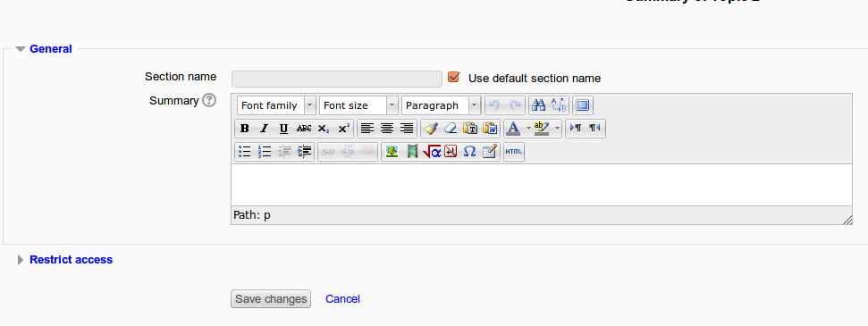The image size is (868, 326).
Task: Click the Section name input field
Action: (x=337, y=79)
